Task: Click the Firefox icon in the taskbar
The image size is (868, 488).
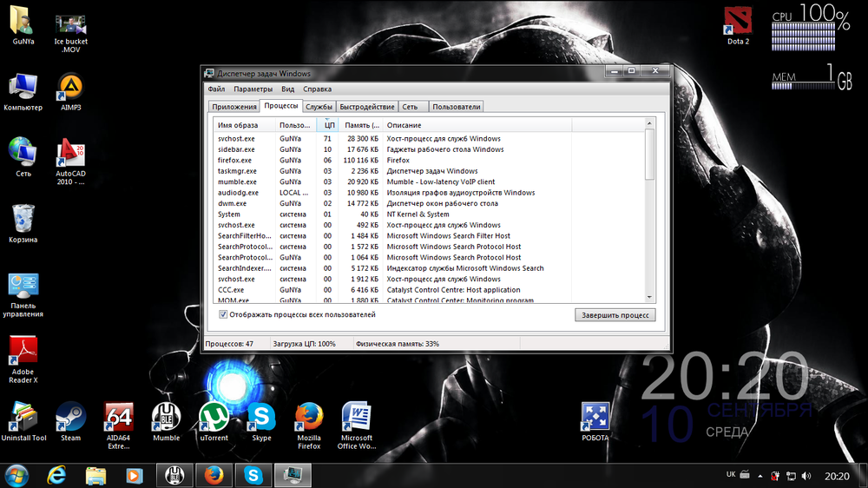Action: (x=214, y=475)
